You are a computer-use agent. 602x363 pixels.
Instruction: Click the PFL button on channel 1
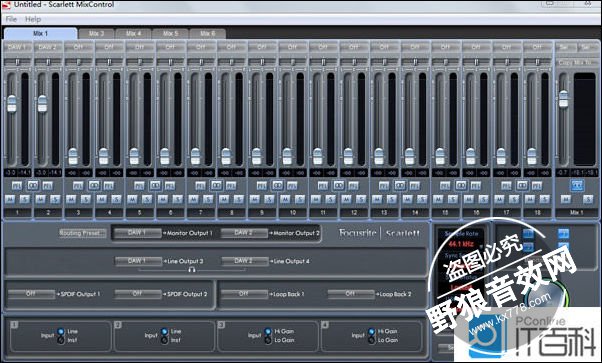tap(17, 186)
